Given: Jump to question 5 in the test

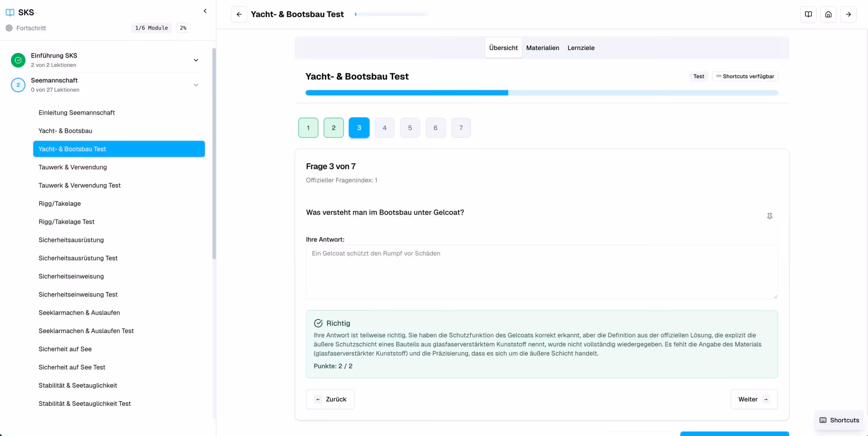Looking at the screenshot, I should click(410, 128).
